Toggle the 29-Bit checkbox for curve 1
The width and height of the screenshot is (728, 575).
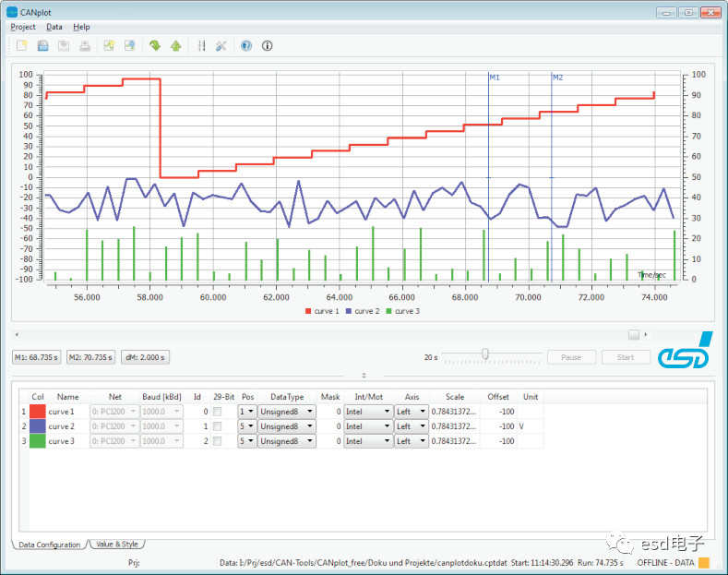(x=218, y=412)
